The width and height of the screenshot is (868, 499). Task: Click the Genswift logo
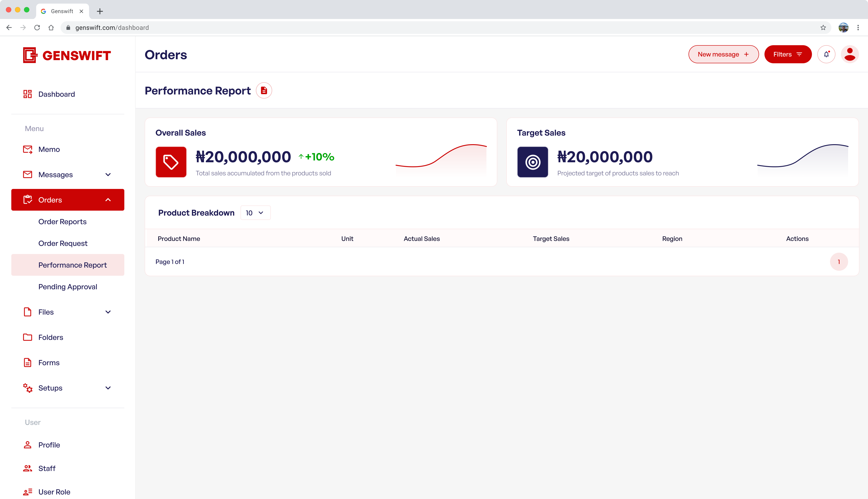click(x=67, y=55)
